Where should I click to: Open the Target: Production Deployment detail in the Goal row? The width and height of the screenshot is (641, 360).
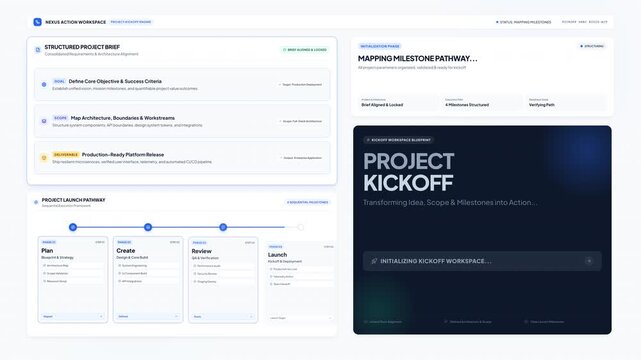pos(300,85)
